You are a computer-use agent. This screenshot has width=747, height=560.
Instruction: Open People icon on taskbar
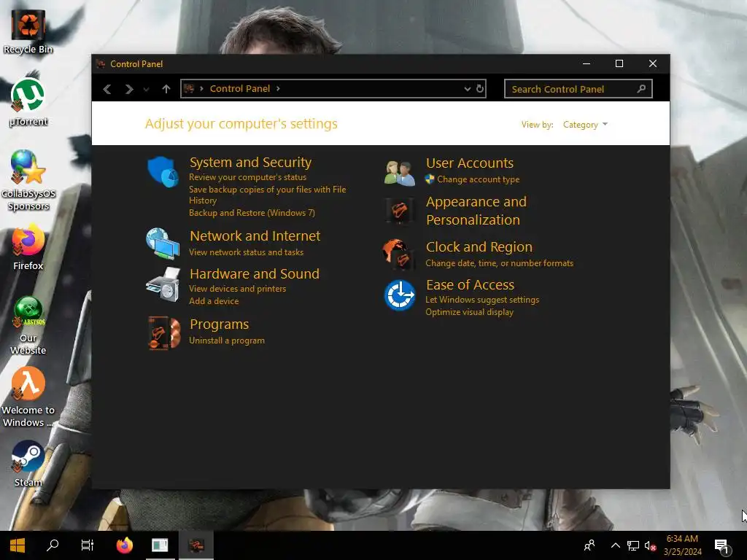coord(589,545)
